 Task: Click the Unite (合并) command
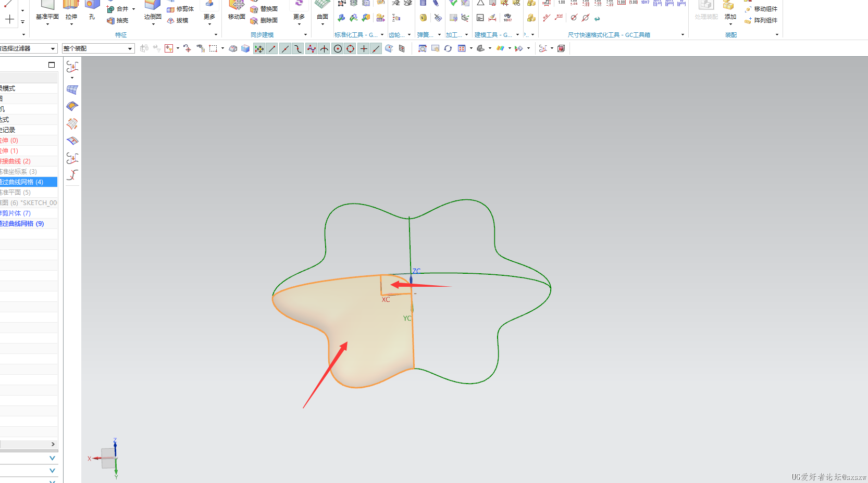coord(118,9)
